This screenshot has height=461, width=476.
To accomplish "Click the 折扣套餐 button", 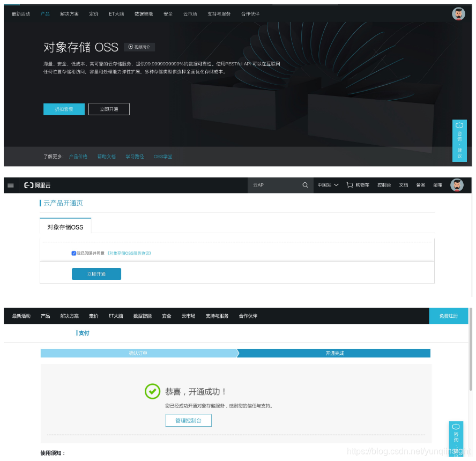I will point(64,109).
